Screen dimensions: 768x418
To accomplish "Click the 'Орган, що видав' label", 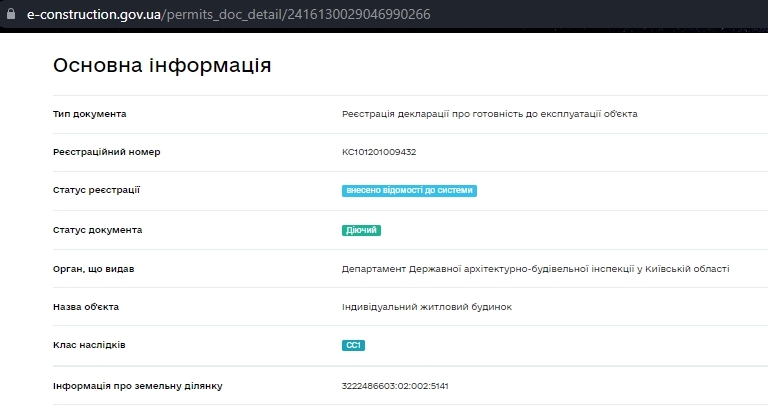I will coord(94,269).
